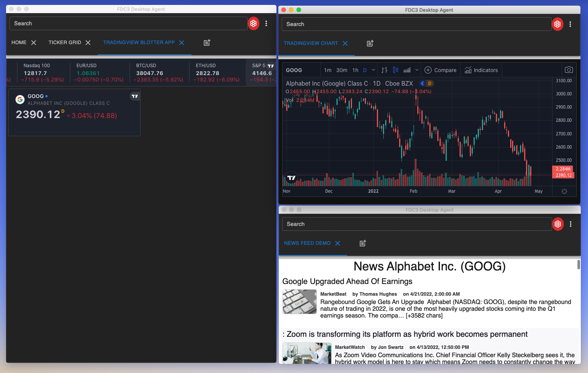Switch to the TICKER GRID tab
Image resolution: width=588 pixels, height=373 pixels.
(x=65, y=43)
